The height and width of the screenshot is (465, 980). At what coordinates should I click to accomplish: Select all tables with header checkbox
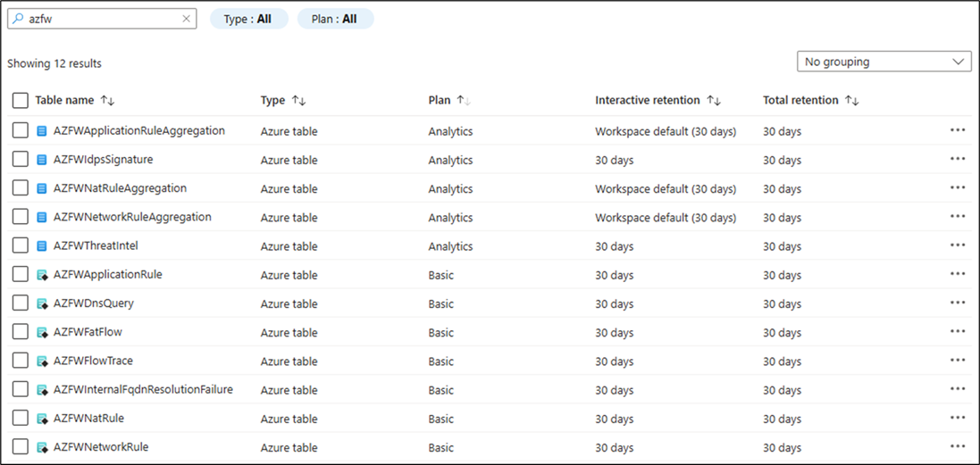[x=21, y=101]
